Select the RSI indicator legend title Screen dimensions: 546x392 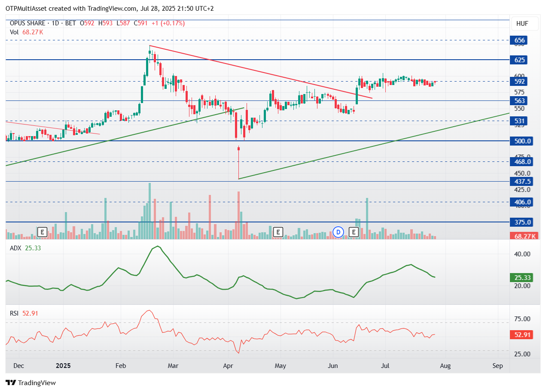click(15, 313)
